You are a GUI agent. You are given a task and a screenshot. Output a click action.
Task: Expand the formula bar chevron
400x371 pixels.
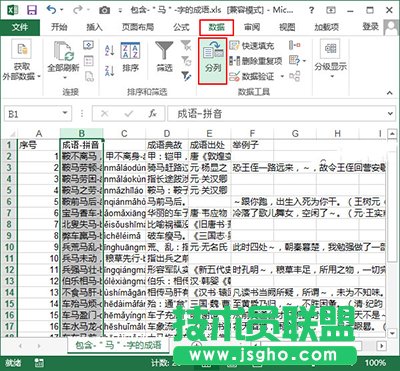(x=390, y=114)
